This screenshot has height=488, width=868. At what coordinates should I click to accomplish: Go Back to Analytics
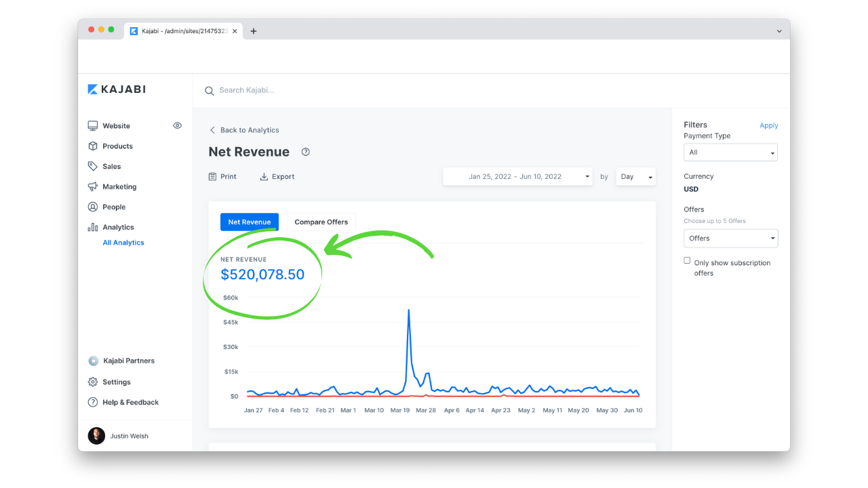click(244, 130)
